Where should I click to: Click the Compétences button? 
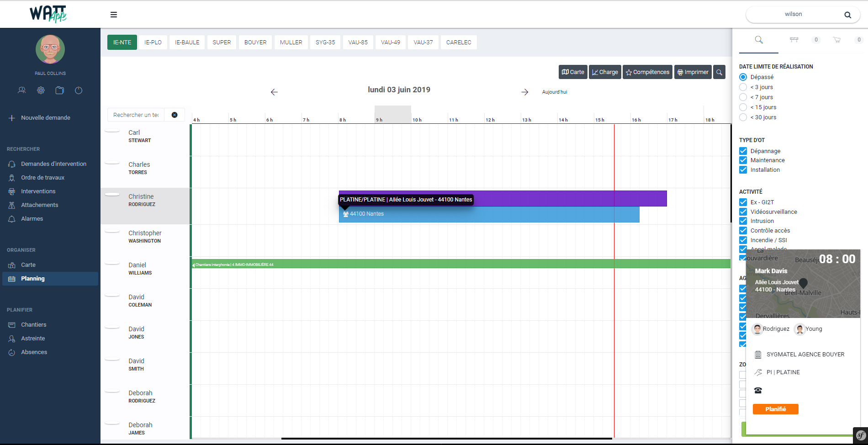point(647,72)
